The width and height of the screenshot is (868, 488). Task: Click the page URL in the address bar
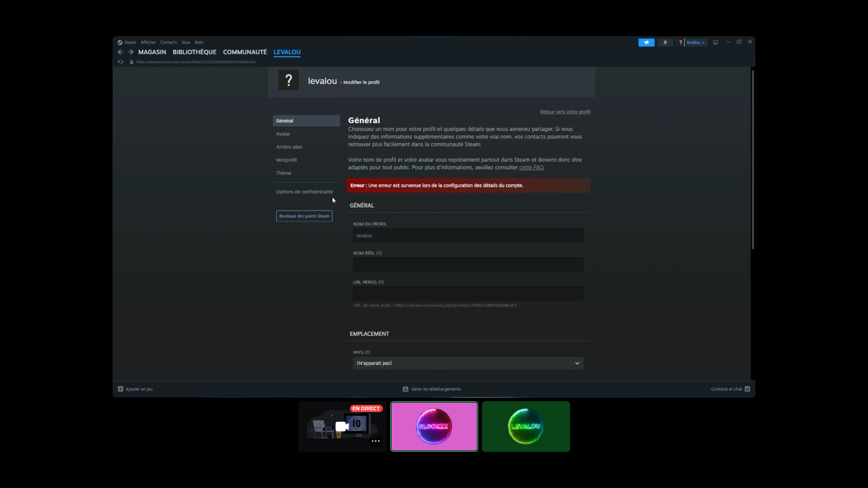(196, 62)
